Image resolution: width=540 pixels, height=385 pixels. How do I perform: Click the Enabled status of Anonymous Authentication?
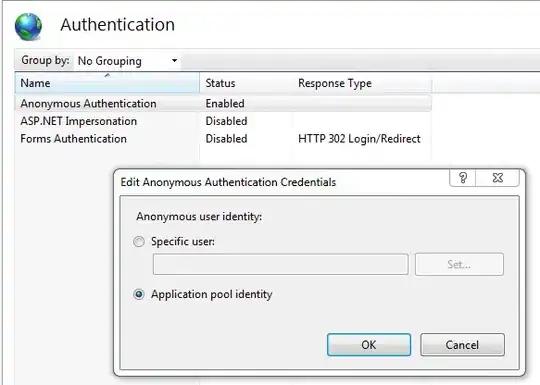(x=225, y=103)
